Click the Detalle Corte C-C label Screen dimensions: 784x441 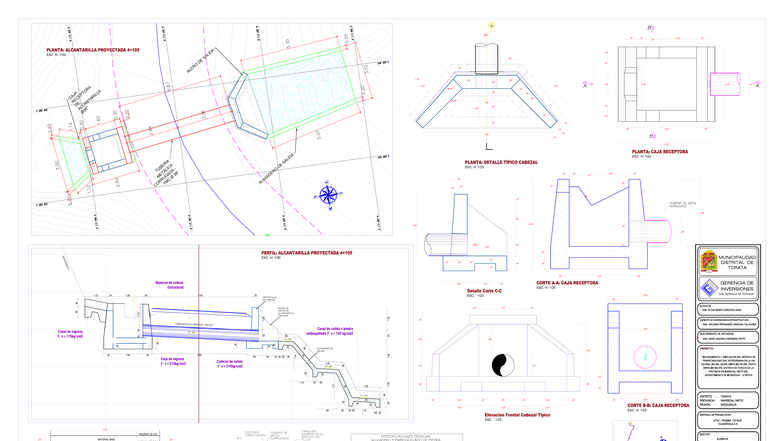click(484, 291)
